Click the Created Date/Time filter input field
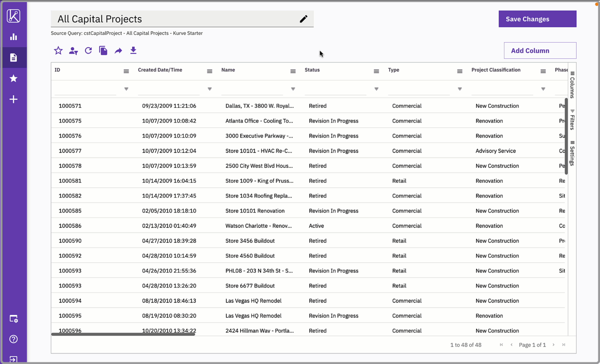 tap(169, 89)
